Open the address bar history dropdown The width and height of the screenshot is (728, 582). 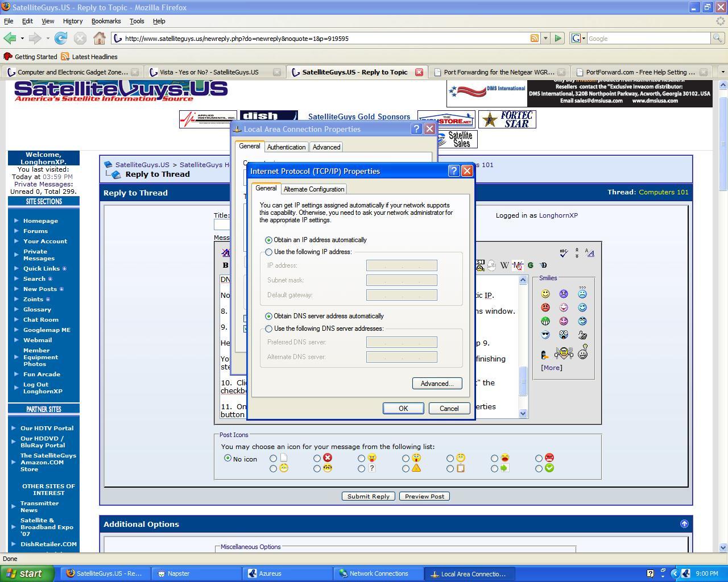click(545, 38)
